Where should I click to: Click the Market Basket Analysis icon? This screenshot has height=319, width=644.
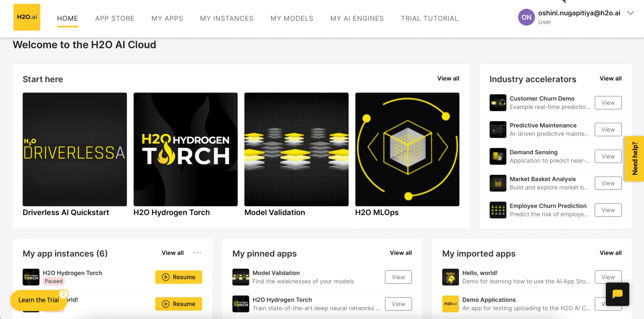click(498, 183)
